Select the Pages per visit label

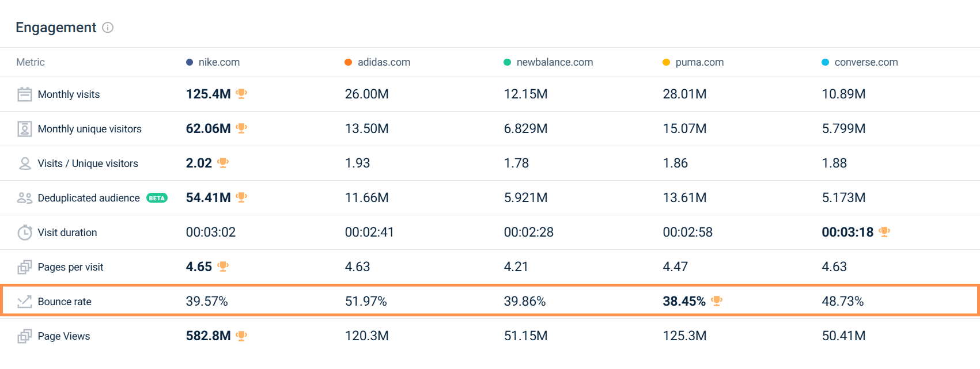(x=70, y=267)
